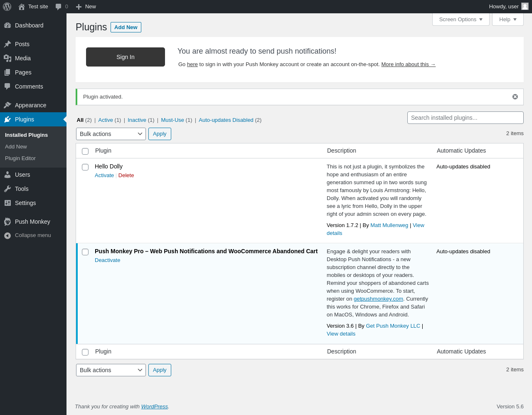Open the Plugin Editor submenu item
532x415 pixels.
click(x=20, y=158)
